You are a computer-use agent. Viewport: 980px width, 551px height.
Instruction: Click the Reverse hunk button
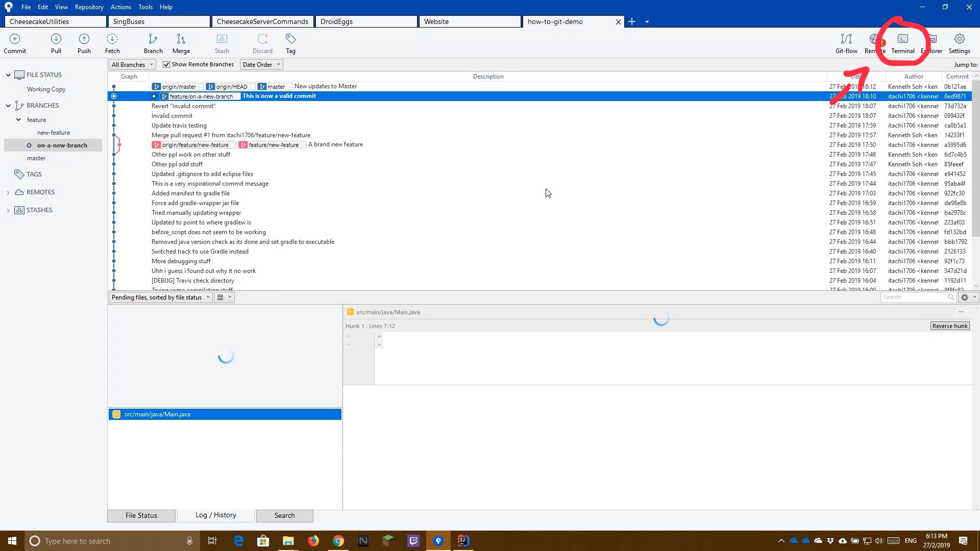(x=950, y=325)
